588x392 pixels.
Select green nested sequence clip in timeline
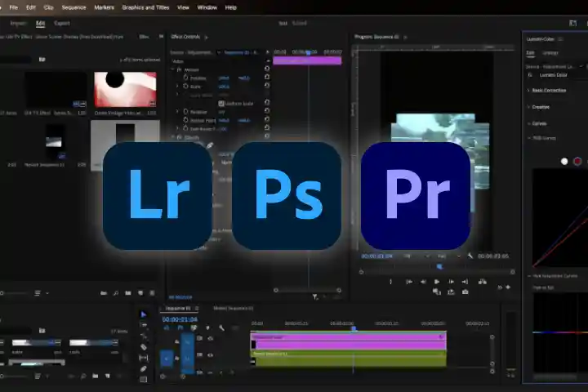(349, 358)
